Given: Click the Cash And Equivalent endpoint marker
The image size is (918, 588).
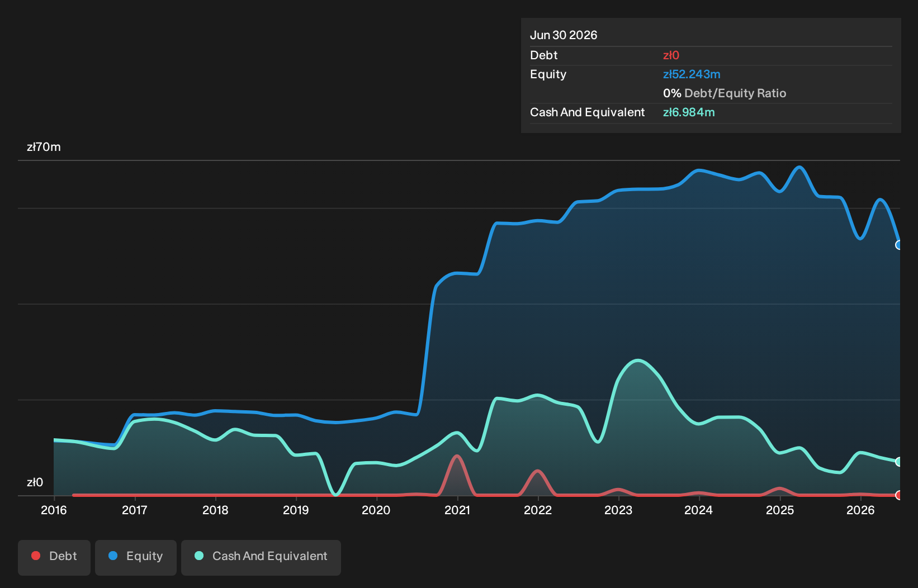Looking at the screenshot, I should (899, 462).
